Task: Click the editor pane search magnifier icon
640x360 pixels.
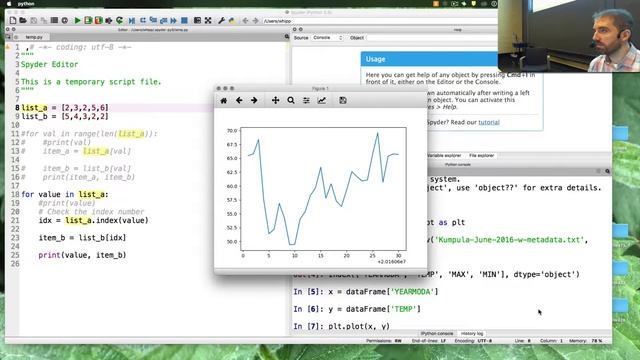Action: coord(287,37)
